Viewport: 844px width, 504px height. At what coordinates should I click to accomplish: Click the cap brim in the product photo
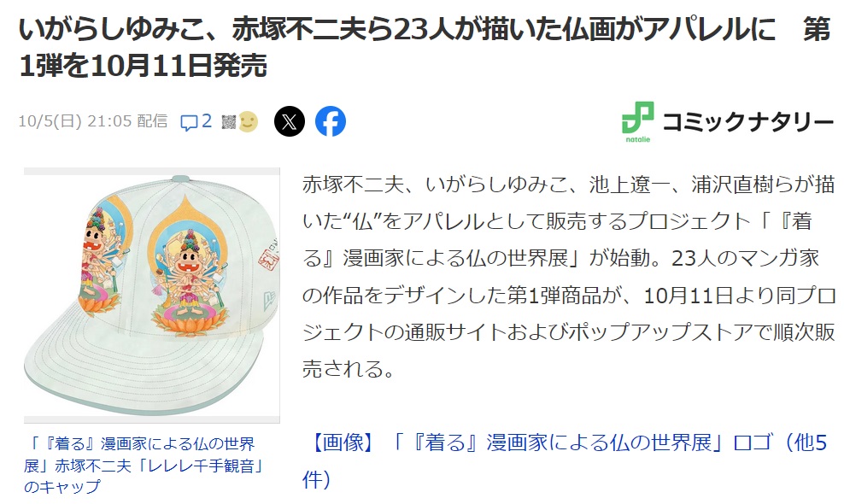[x=145, y=369]
